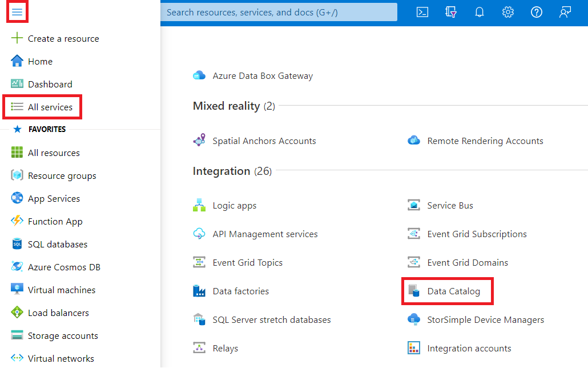588x368 pixels.
Task: Open Cloud Shell from the top bar
Action: (422, 11)
